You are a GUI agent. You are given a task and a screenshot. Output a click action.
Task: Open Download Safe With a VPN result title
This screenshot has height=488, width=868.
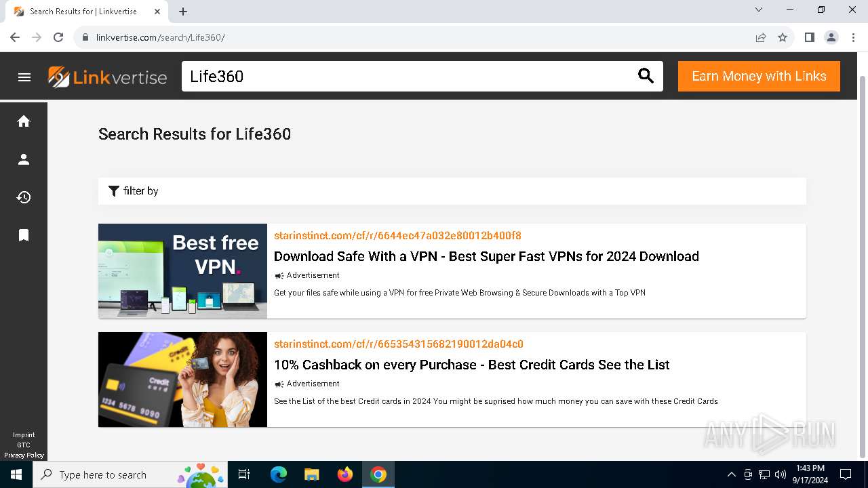486,256
